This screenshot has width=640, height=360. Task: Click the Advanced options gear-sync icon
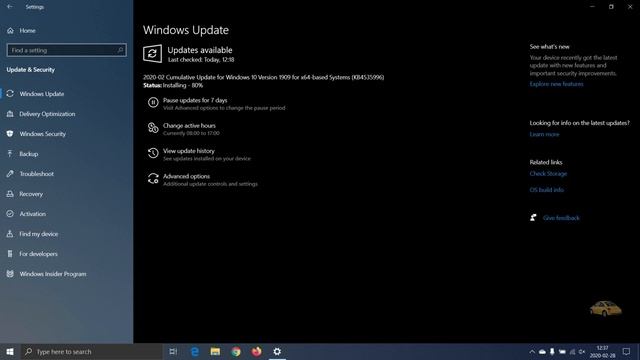click(153, 178)
